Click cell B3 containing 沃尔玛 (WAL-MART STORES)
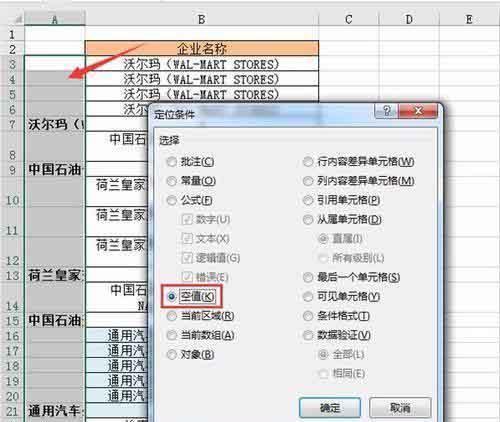The height and width of the screenshot is (422, 500). (202, 64)
